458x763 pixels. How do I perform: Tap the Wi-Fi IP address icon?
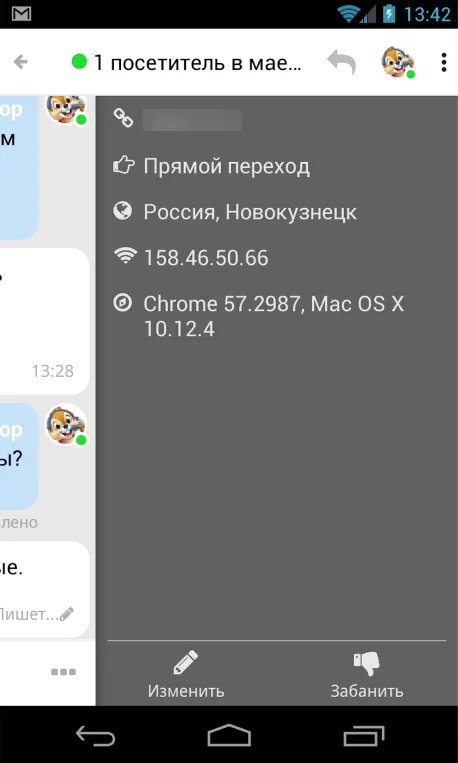[125, 256]
